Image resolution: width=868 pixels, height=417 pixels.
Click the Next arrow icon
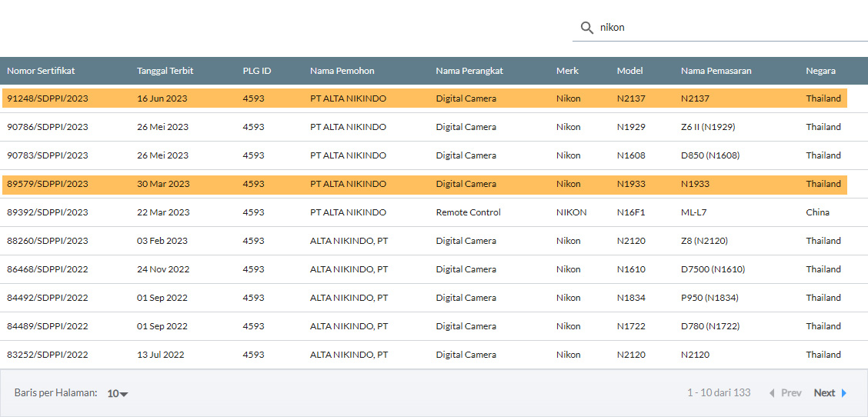(x=843, y=393)
